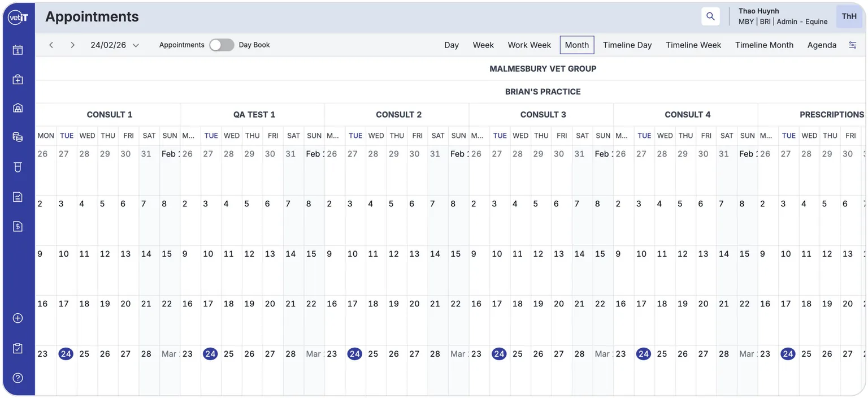This screenshot has width=868, height=398.
Task: Click Mar 1 cell under CONSULT 4
Action: point(748,370)
